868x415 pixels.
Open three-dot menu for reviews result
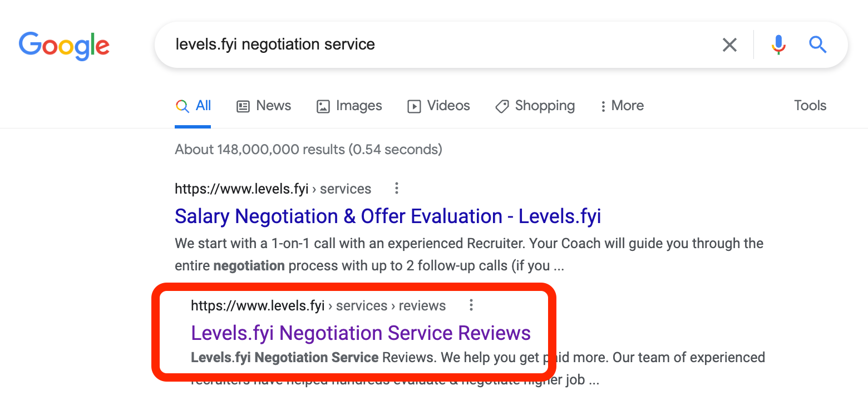(x=471, y=305)
